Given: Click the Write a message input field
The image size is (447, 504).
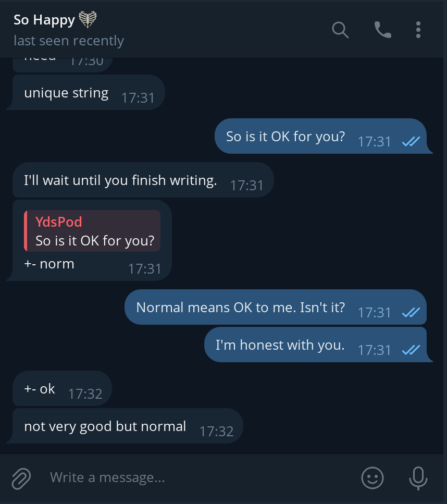Looking at the screenshot, I should tap(199, 477).
